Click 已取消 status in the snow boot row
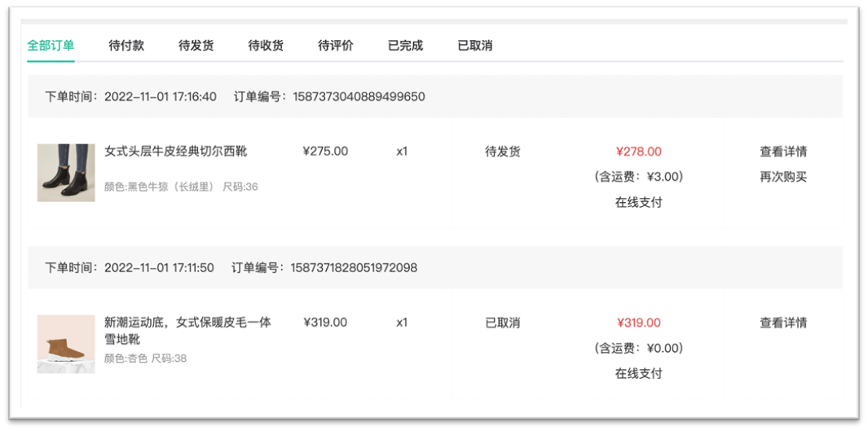868x431 pixels. pyautogui.click(x=503, y=323)
